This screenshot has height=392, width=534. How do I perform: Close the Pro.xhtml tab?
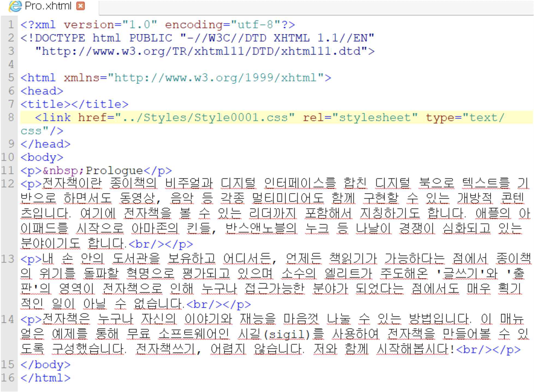point(80,6)
